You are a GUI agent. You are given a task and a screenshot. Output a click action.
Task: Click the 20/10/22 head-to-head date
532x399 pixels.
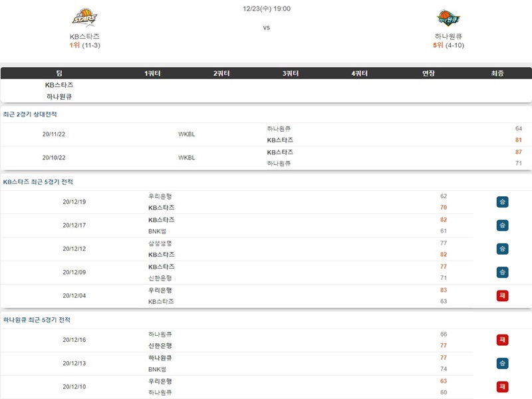[54, 158]
